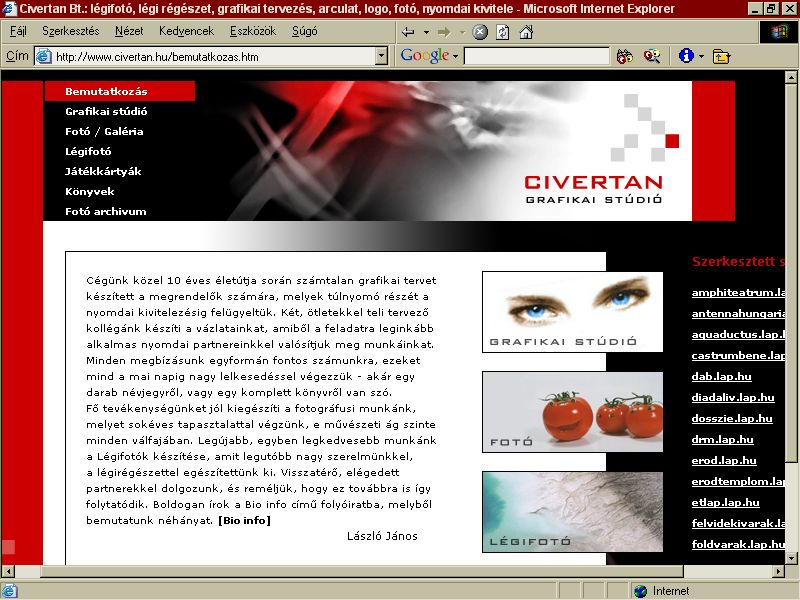The width and height of the screenshot is (800, 600).
Task: Reload the page with the Refresh icon
Action: tap(503, 32)
